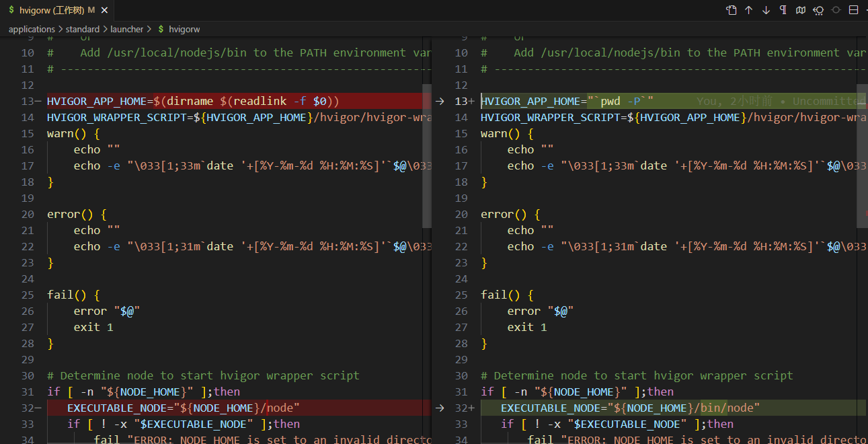Click 'fail() {' in left pane line 25

point(73,295)
